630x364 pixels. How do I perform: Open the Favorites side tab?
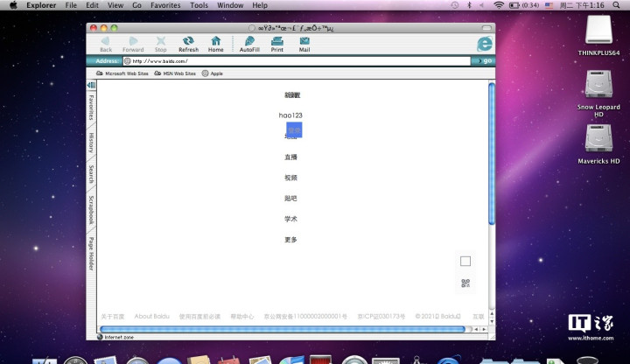pos(91,108)
